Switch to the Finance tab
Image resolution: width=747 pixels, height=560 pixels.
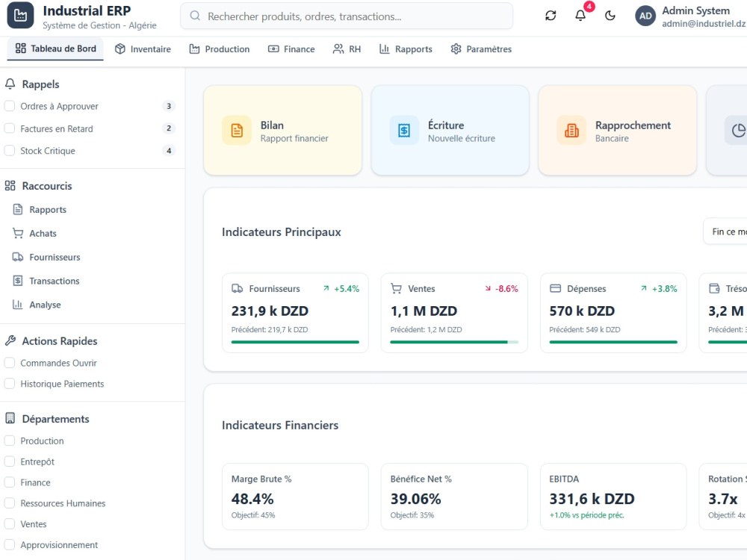tap(291, 49)
